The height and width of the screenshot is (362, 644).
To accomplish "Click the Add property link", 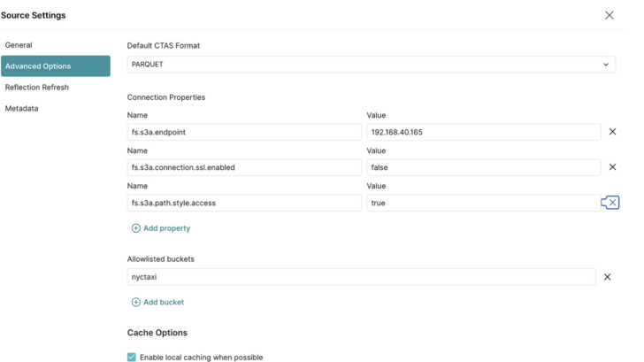I will pos(166,228).
